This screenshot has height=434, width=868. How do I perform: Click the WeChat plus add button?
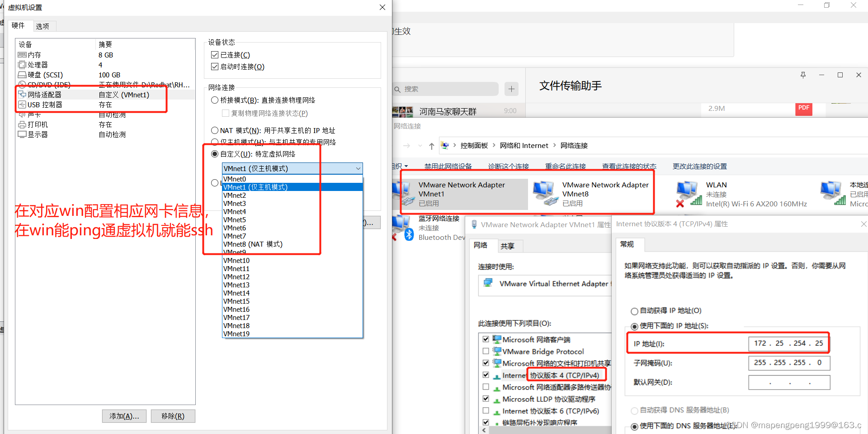coord(511,89)
